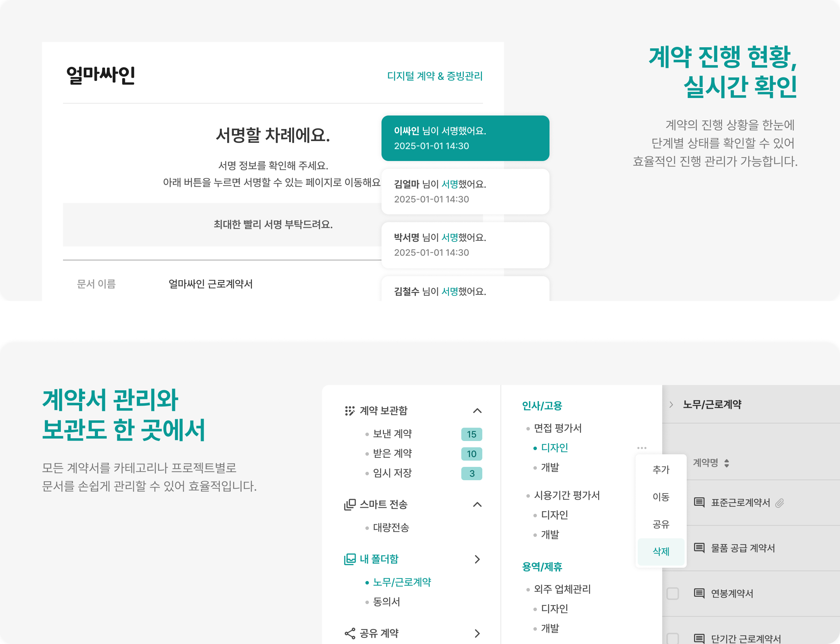The image size is (840, 644).
Task: Collapse the 스마트 전송 section
Action: 477,505
